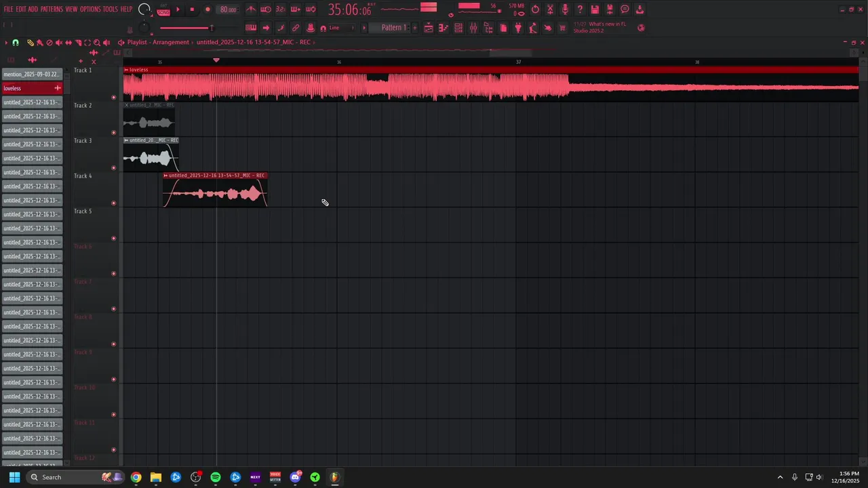
Task: Open the plugin picker plug icon
Action: point(518,28)
